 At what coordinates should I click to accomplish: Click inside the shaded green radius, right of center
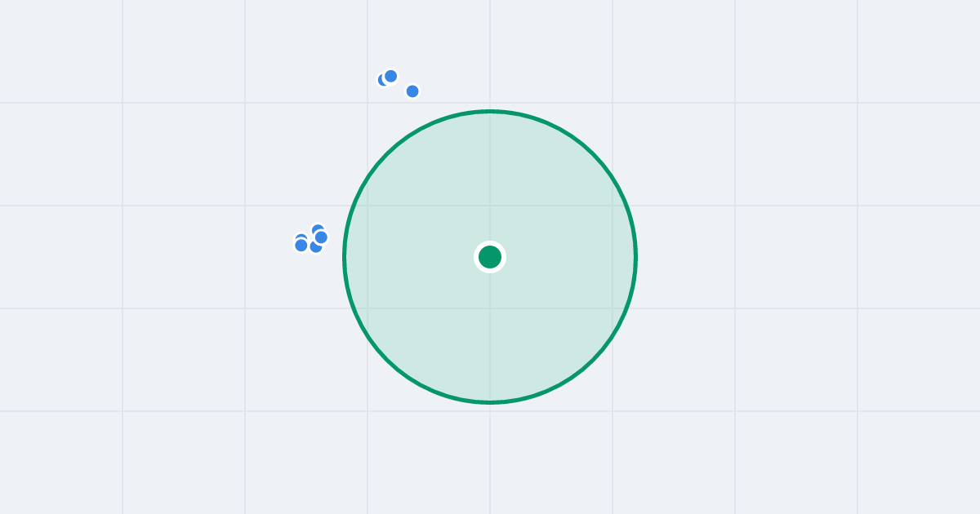click(x=563, y=257)
